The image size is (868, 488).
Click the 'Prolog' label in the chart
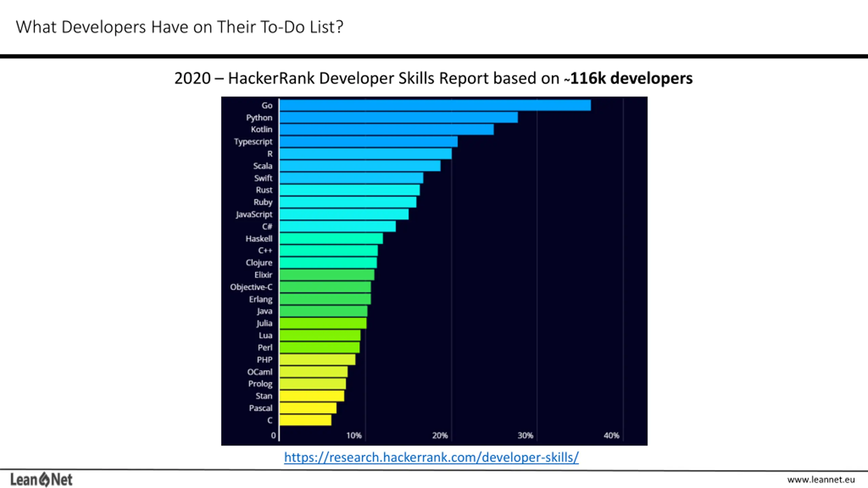[260, 384]
